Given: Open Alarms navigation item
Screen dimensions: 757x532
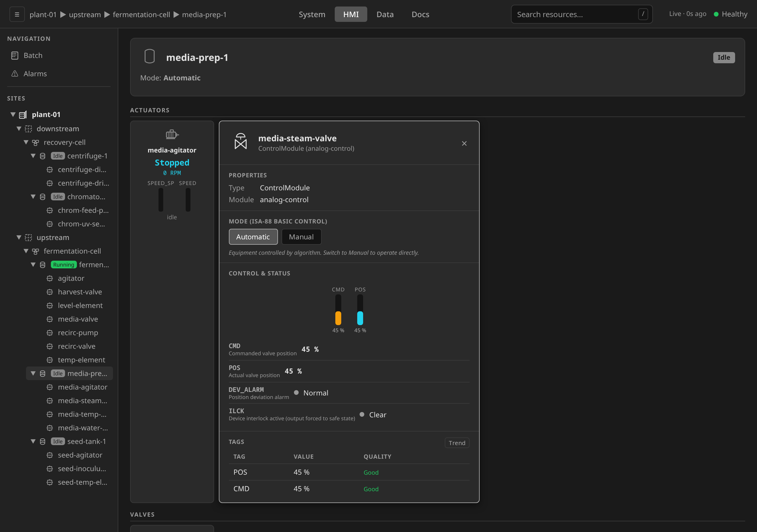Looking at the screenshot, I should pos(59,74).
